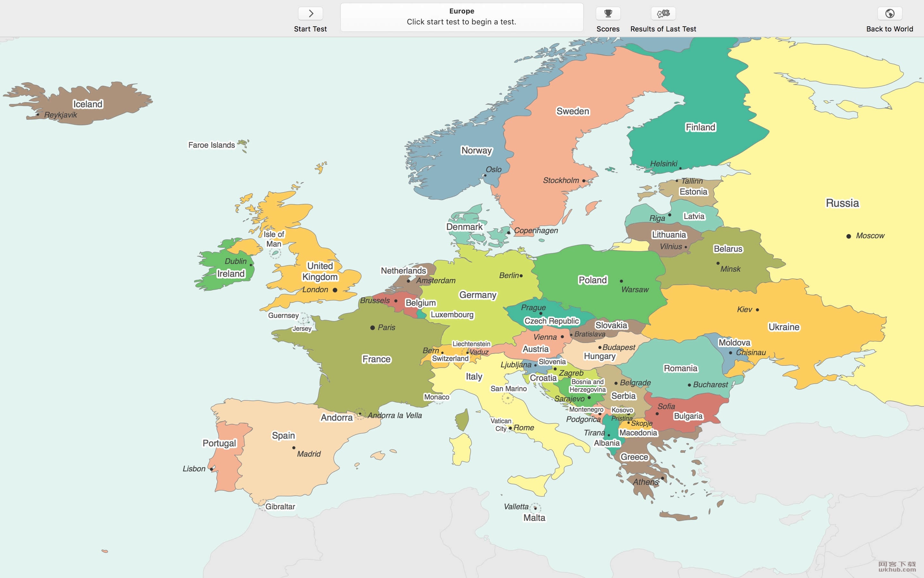Click the Hungary country label
This screenshot has width=924, height=578.
(x=599, y=357)
